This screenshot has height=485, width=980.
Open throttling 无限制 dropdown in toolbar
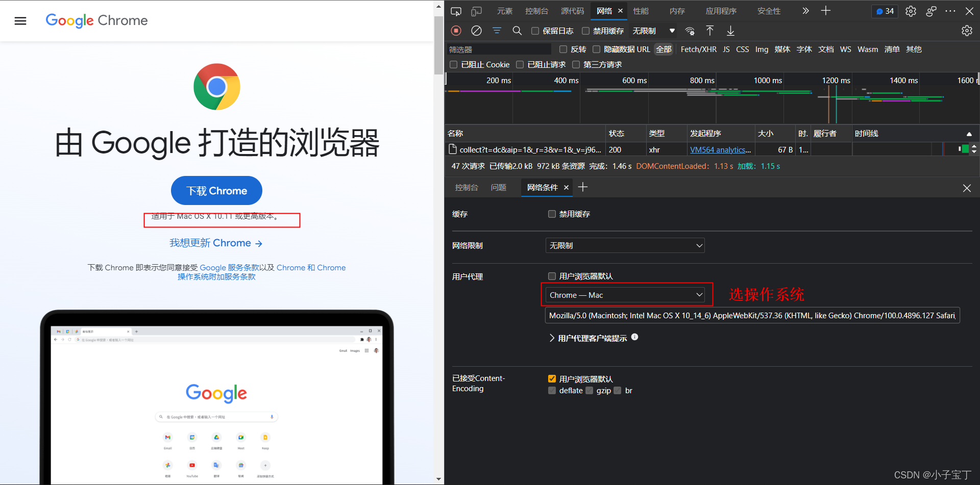click(x=653, y=31)
